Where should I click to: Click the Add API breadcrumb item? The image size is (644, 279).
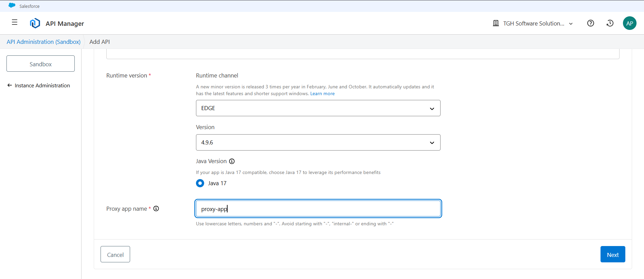tap(100, 42)
